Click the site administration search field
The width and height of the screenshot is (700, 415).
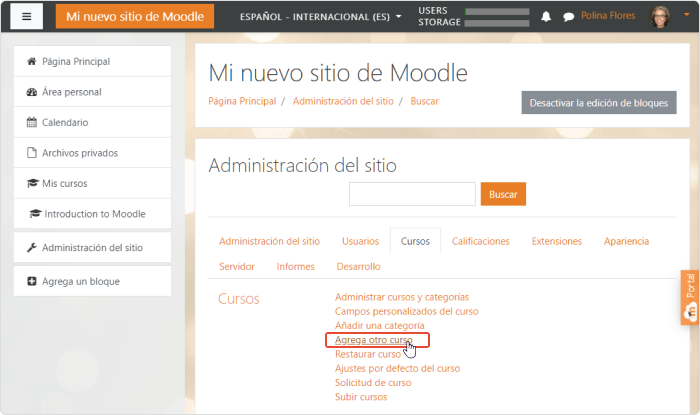(x=412, y=194)
